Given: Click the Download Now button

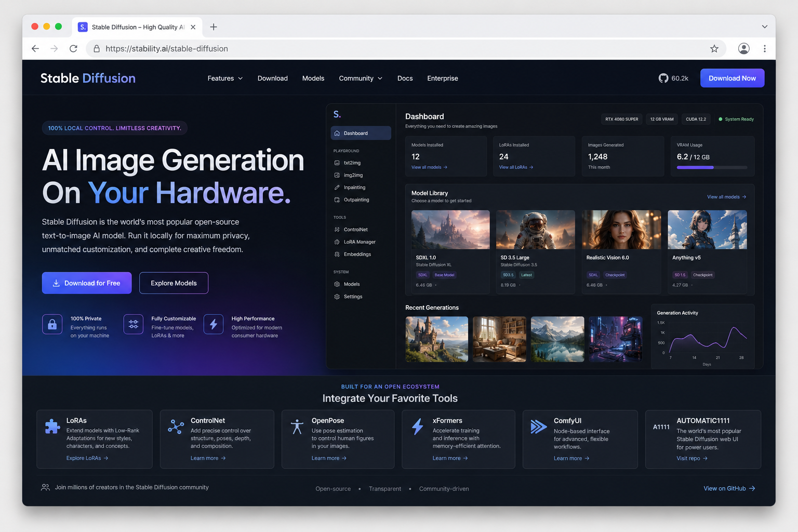Looking at the screenshot, I should (733, 78).
